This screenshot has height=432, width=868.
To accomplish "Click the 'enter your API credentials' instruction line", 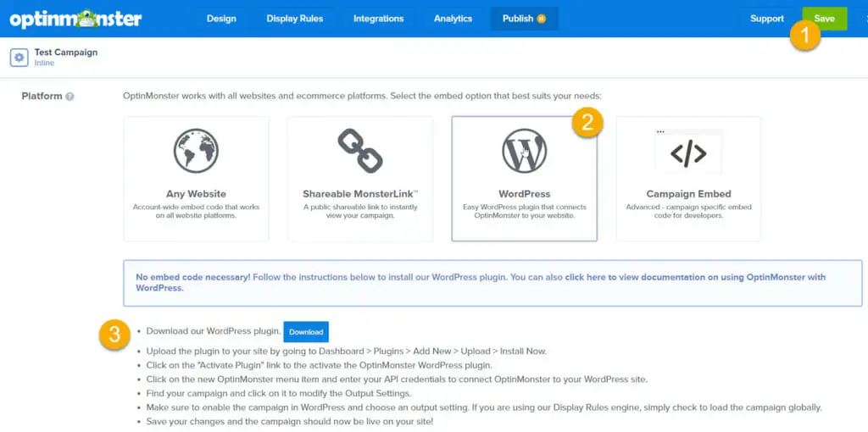I will (397, 379).
